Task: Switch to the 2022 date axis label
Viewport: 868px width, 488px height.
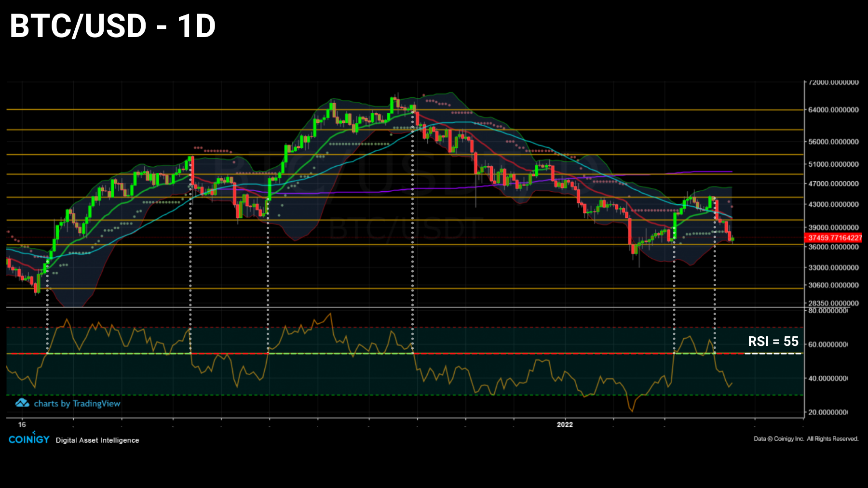Action: pos(564,425)
